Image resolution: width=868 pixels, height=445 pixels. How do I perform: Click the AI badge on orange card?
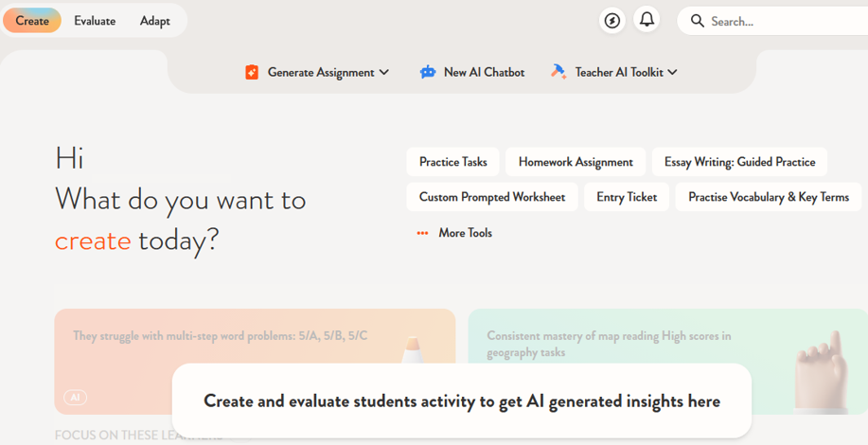[75, 398]
